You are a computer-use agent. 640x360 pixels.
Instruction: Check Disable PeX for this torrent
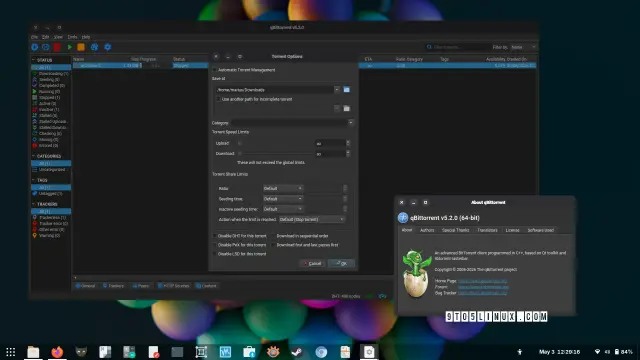coord(214,245)
